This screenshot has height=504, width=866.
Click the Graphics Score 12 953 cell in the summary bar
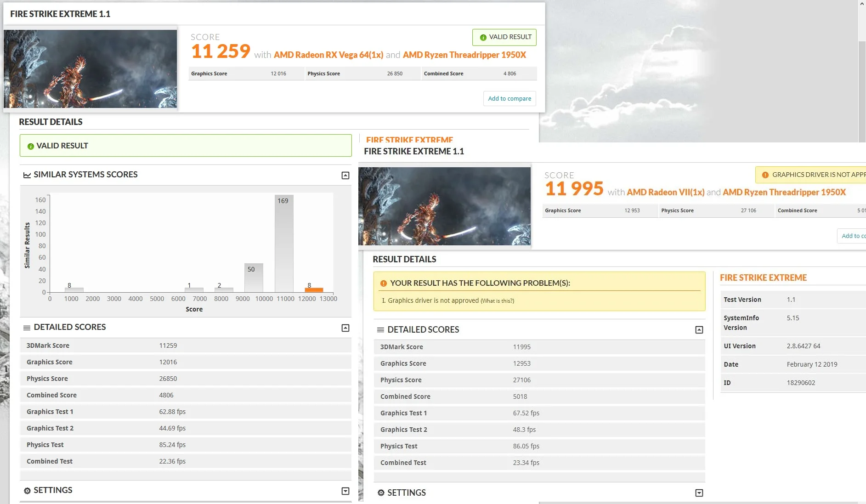click(600, 210)
